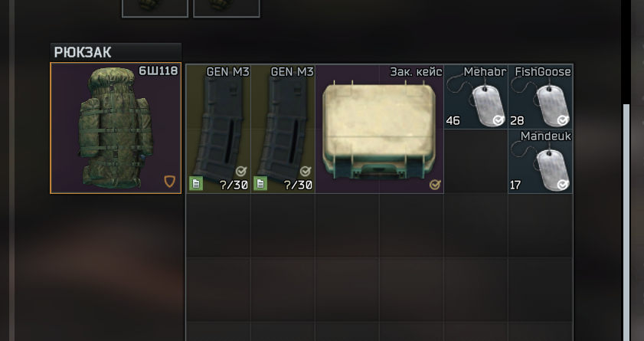This screenshot has width=644, height=341.
Task: Click the checkmark badge on Зак. кейс
Action: (x=434, y=185)
